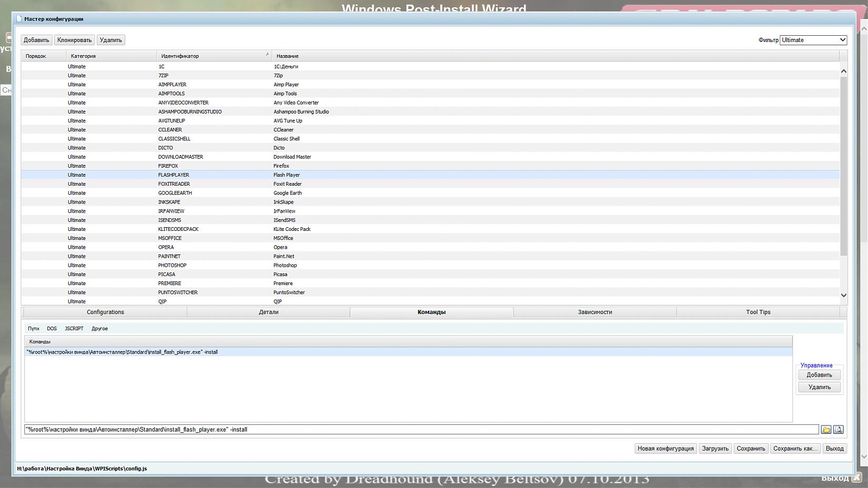This screenshot has width=868, height=488.
Task: Select the Any Video Converter name cell
Action: tap(296, 103)
